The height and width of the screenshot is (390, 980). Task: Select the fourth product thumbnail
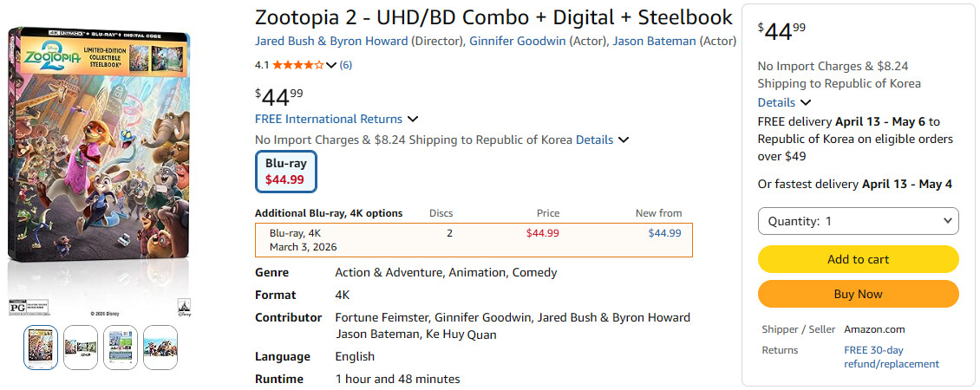tap(160, 348)
